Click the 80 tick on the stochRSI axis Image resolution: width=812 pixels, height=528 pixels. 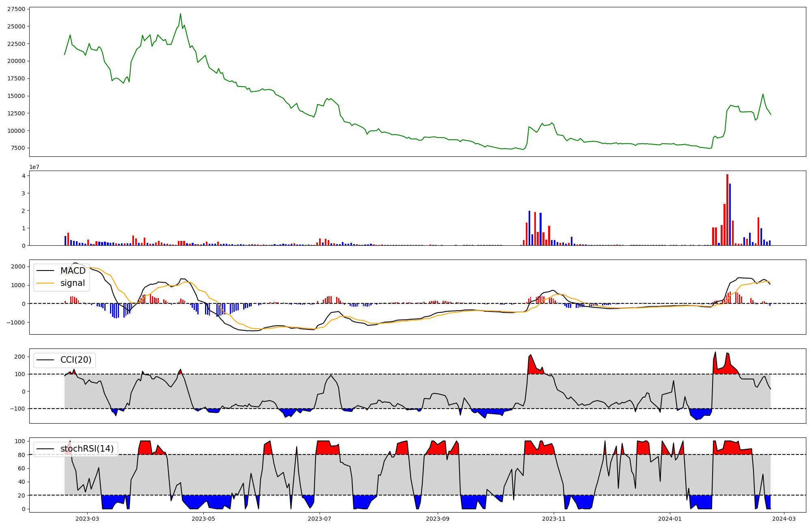[22, 455]
